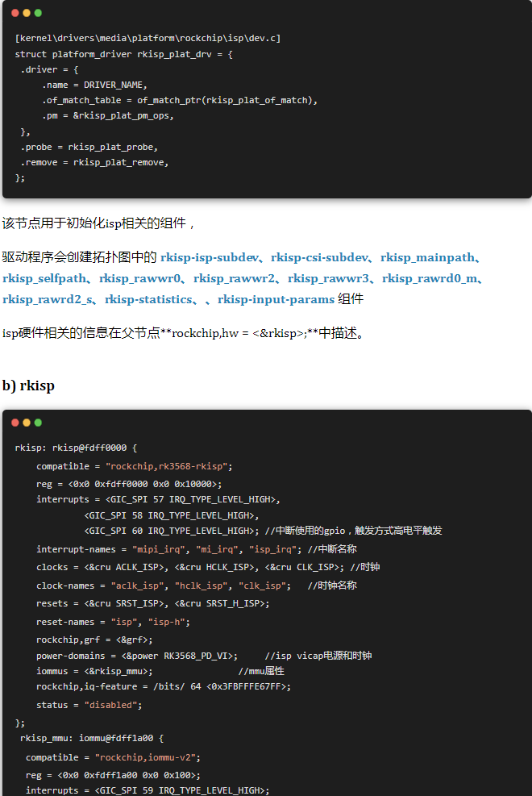The image size is (532, 796).
Task: Click the green dot in the rkisp device-tree block
Action: click(x=38, y=423)
